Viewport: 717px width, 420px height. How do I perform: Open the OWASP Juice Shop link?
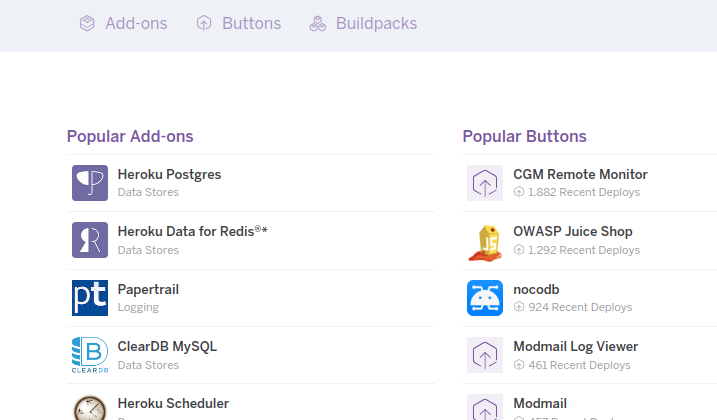click(573, 231)
